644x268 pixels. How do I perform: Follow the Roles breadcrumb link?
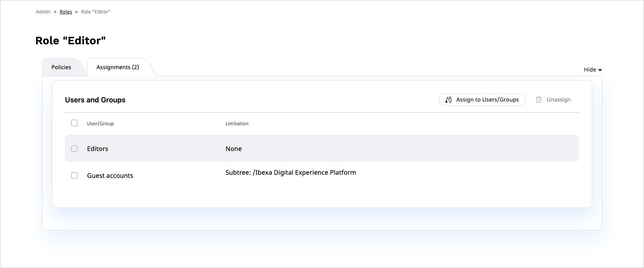point(66,12)
